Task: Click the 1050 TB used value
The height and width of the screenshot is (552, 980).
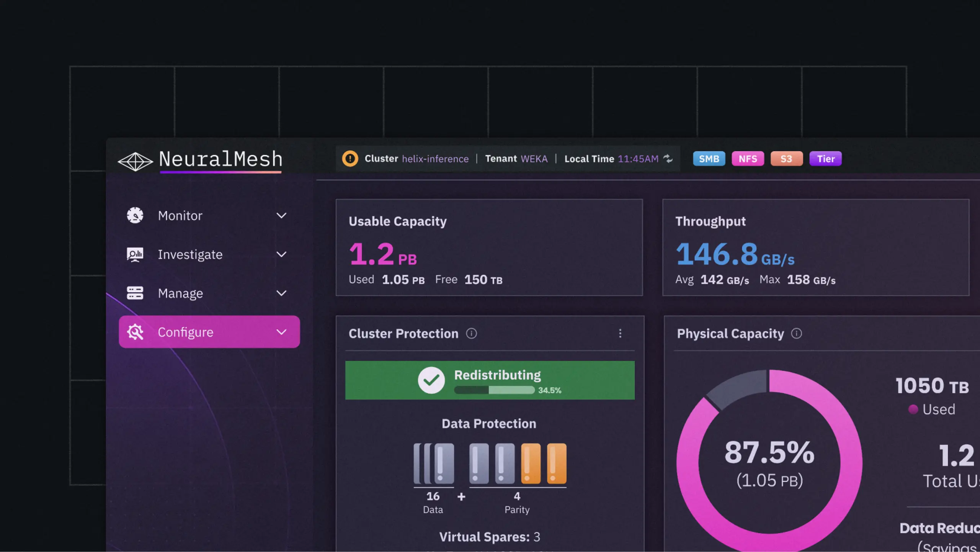Action: 932,386
